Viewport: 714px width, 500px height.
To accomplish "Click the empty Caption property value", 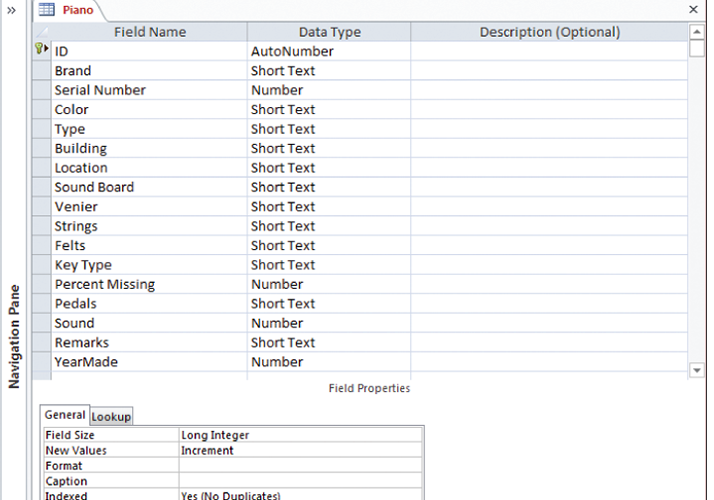I will 301,481.
